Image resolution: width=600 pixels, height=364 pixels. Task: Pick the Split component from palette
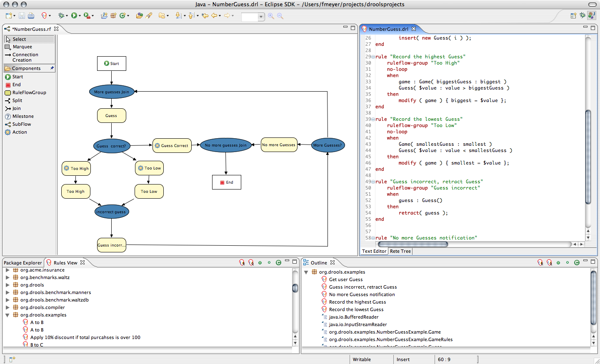pyautogui.click(x=17, y=100)
